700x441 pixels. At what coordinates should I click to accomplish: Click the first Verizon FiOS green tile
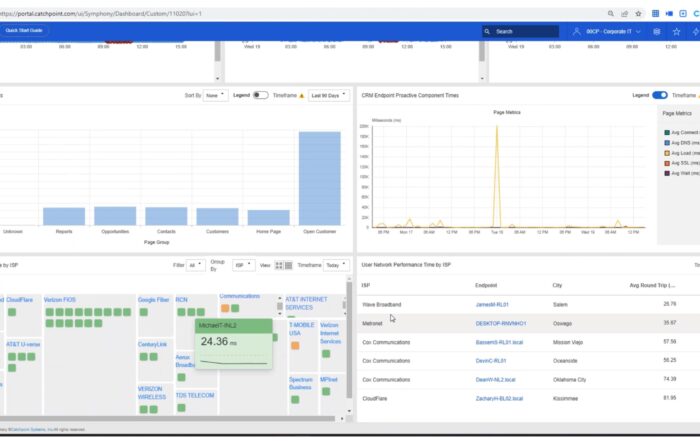click(x=50, y=312)
